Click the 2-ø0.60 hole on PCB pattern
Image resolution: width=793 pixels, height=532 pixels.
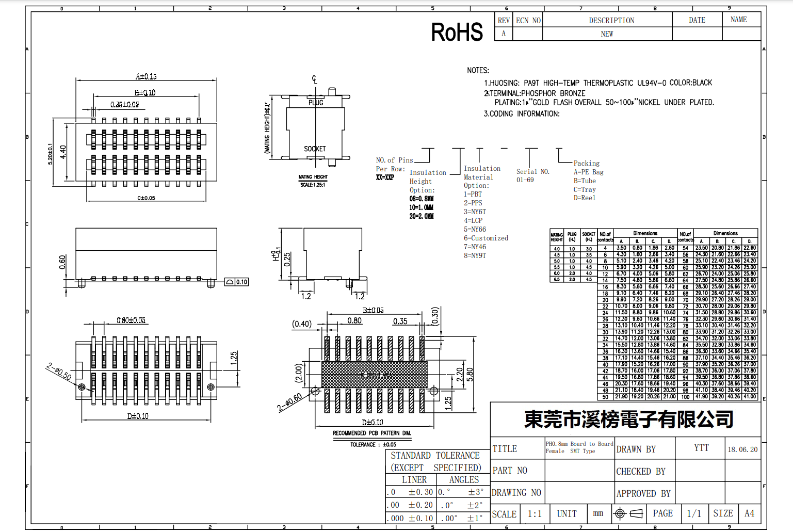coord(315,391)
